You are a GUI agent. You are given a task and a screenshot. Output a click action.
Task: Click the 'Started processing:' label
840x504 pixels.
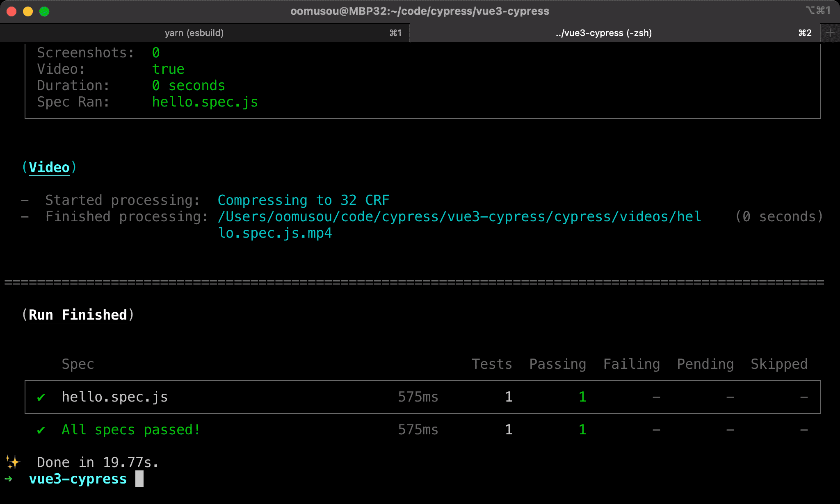click(123, 200)
